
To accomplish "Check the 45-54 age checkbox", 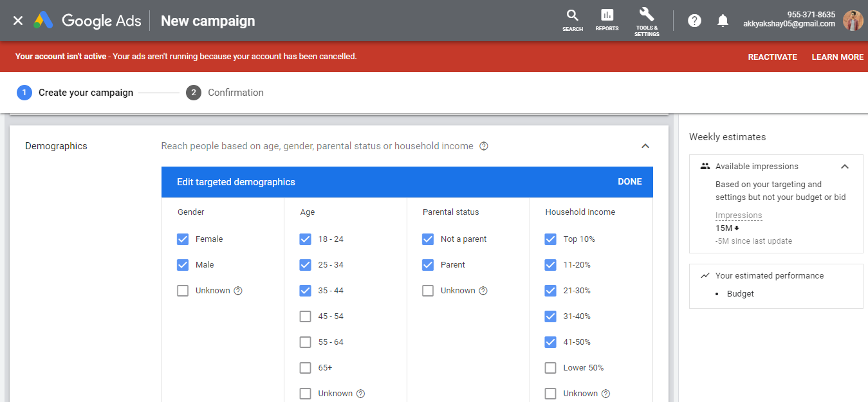I will [305, 316].
